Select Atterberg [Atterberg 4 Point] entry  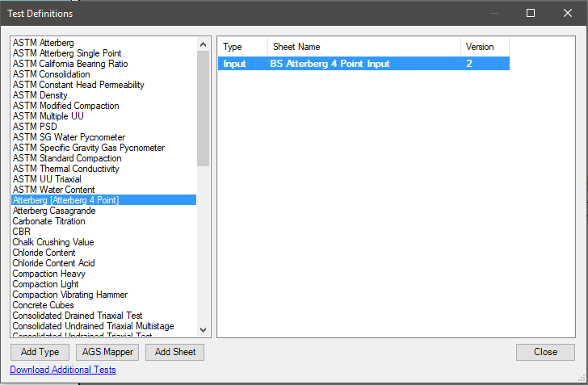click(x=103, y=200)
